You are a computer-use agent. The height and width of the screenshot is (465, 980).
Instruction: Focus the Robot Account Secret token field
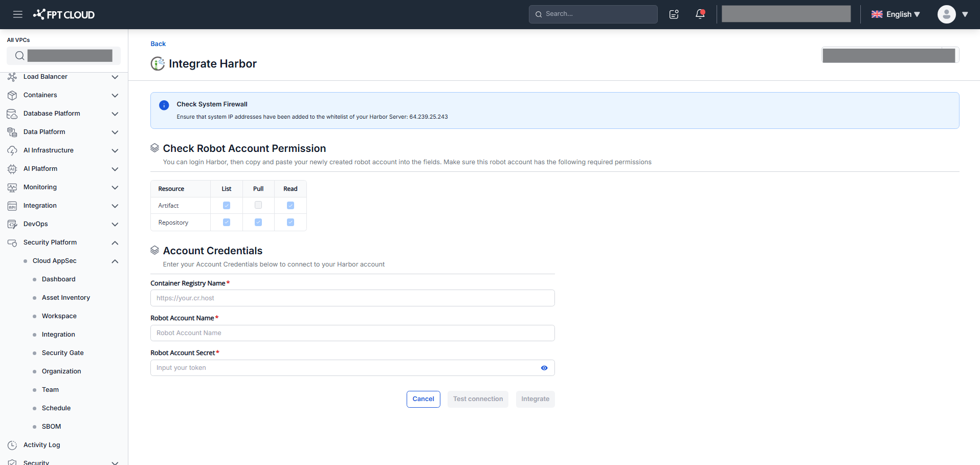tap(352, 368)
